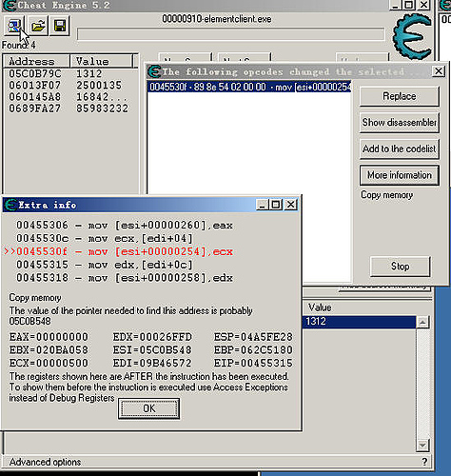Click the open file folder icon
The height and width of the screenshot is (476, 451).
[38, 26]
